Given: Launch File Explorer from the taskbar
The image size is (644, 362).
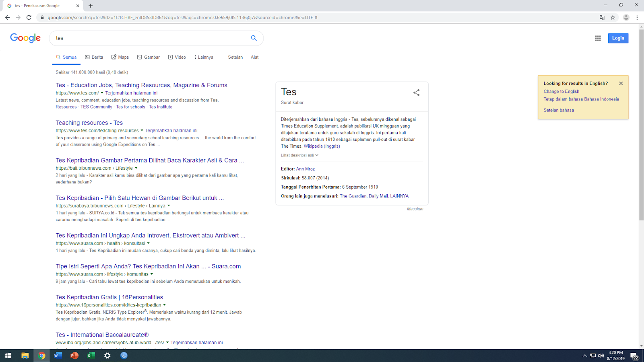Looking at the screenshot, I should click(25, 356).
